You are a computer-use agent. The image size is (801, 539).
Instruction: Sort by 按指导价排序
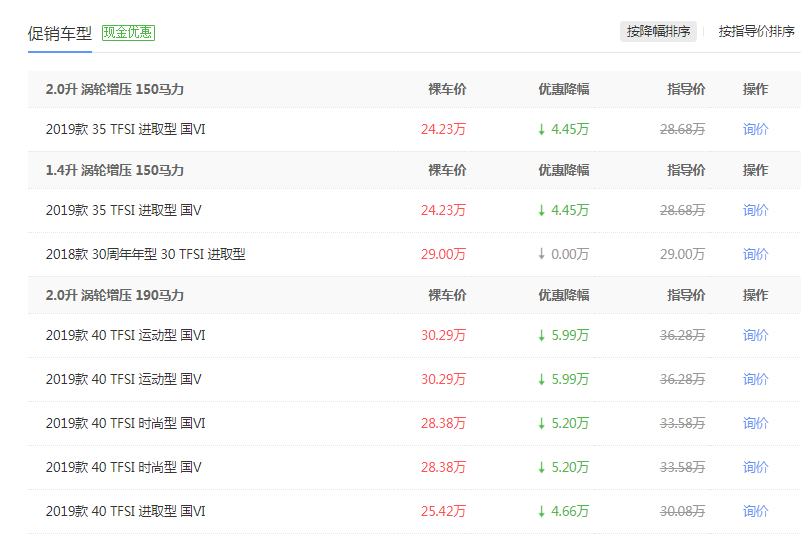pyautogui.click(x=757, y=32)
